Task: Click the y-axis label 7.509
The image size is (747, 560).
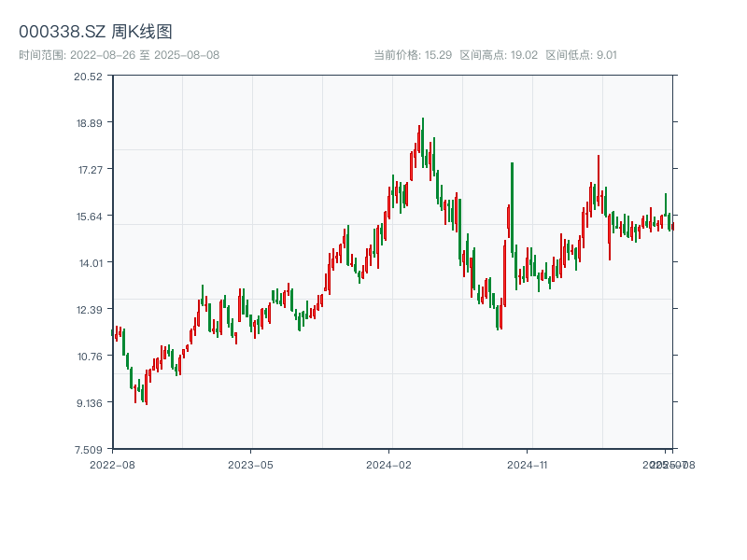Action: [89, 450]
